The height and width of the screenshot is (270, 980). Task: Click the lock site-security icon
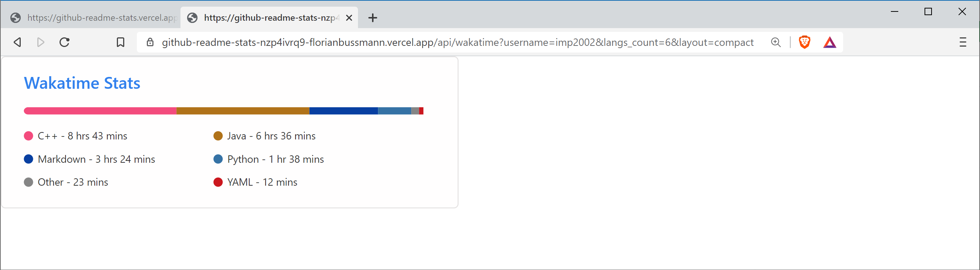[150, 42]
